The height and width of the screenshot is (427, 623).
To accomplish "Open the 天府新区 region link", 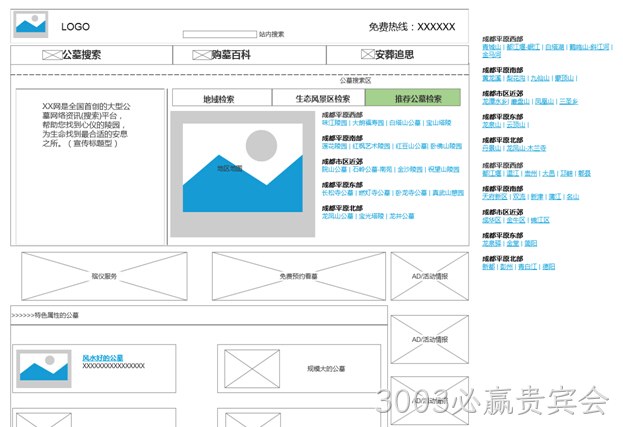I will pyautogui.click(x=495, y=197).
